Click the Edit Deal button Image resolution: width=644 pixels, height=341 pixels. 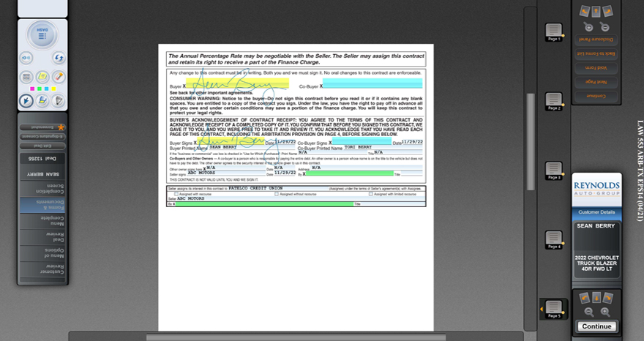pos(42,146)
